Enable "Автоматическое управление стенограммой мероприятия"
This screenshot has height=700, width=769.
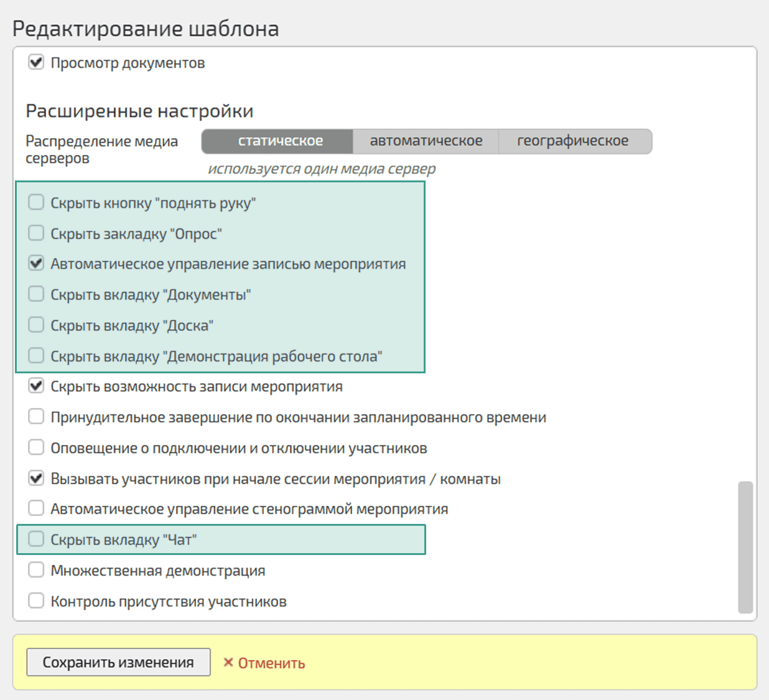click(36, 509)
